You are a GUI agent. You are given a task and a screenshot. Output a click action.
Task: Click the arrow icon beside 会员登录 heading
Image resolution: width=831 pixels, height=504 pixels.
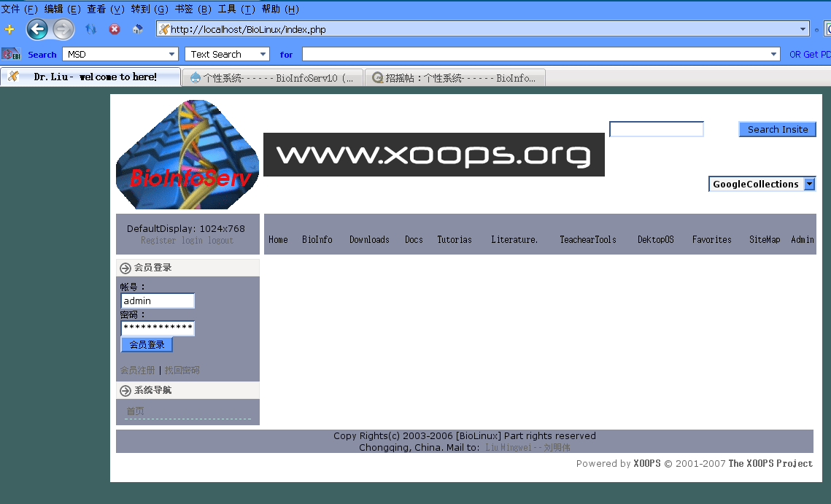[125, 268]
